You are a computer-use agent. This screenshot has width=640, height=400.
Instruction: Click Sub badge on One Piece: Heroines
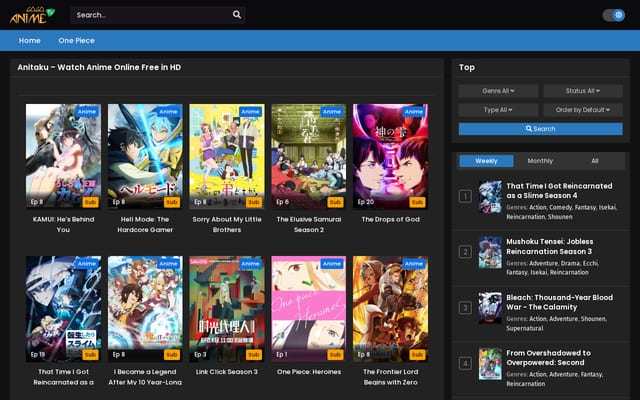pyautogui.click(x=335, y=355)
